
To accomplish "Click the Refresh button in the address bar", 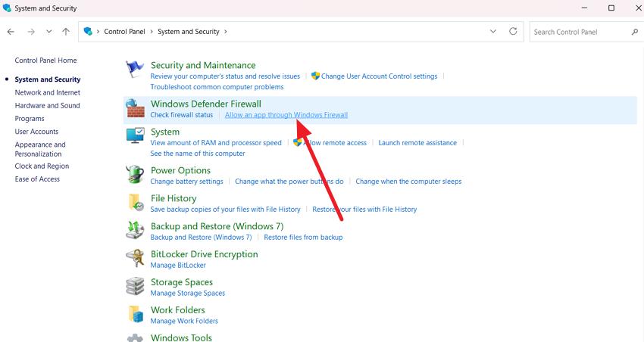I will 513,31.
